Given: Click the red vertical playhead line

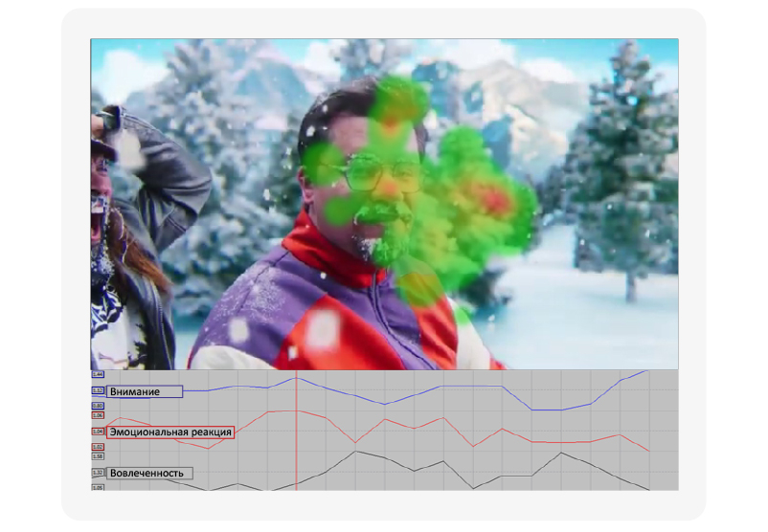Looking at the screenshot, I should coord(296,430).
